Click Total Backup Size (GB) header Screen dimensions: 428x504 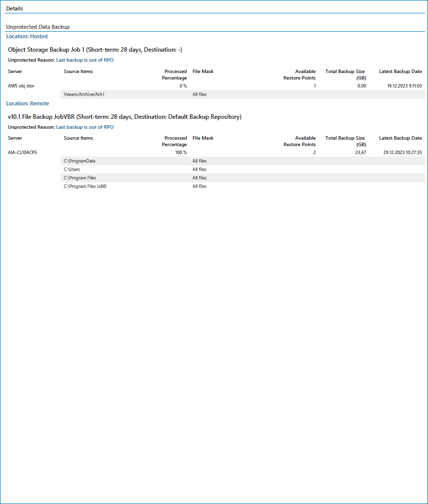pyautogui.click(x=344, y=75)
